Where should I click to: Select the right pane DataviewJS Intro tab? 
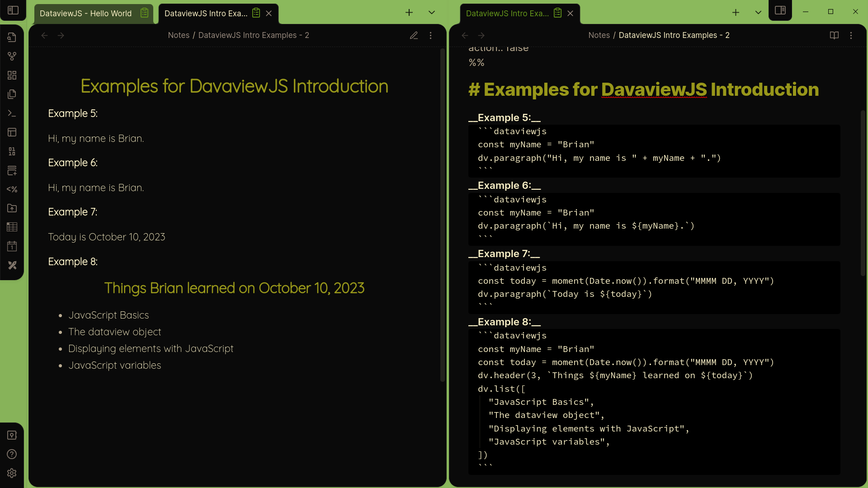point(507,14)
